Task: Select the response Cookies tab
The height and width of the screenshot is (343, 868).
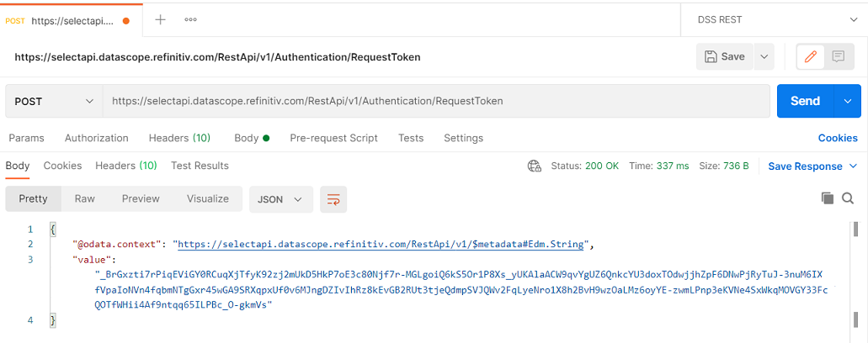Action: [x=62, y=166]
